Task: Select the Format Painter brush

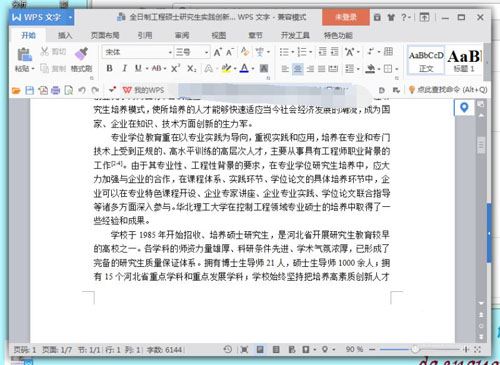Action: 81,54
